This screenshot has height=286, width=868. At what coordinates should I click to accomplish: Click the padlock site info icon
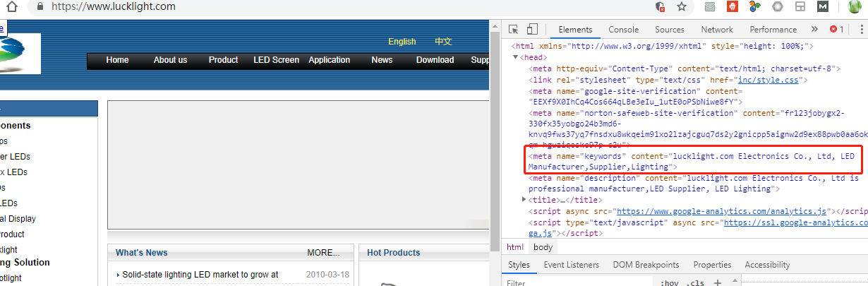(40, 6)
